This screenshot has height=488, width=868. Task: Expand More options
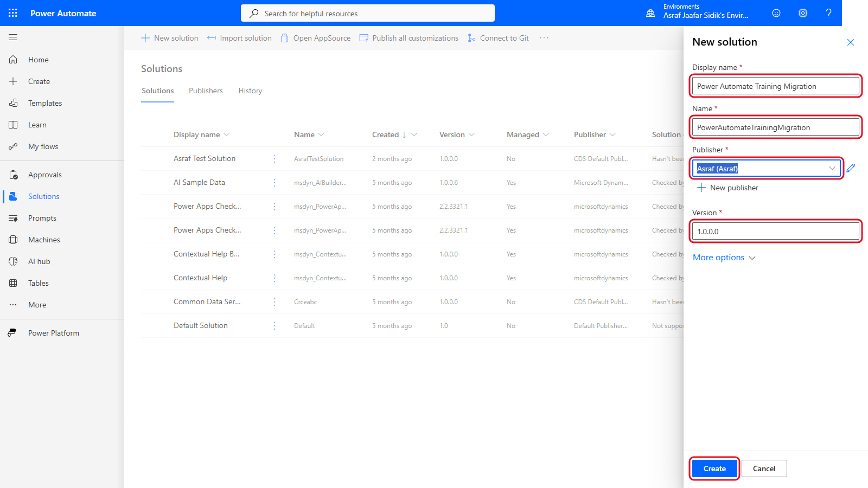tap(724, 258)
